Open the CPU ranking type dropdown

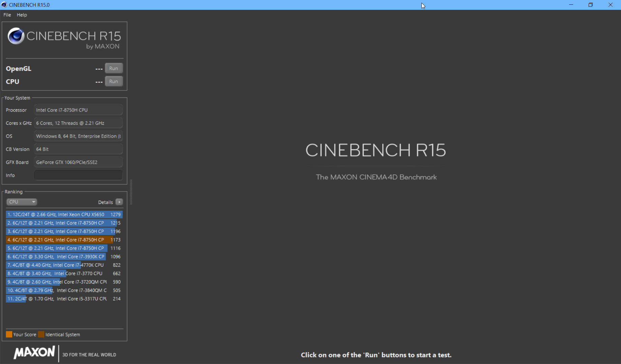(22, 202)
